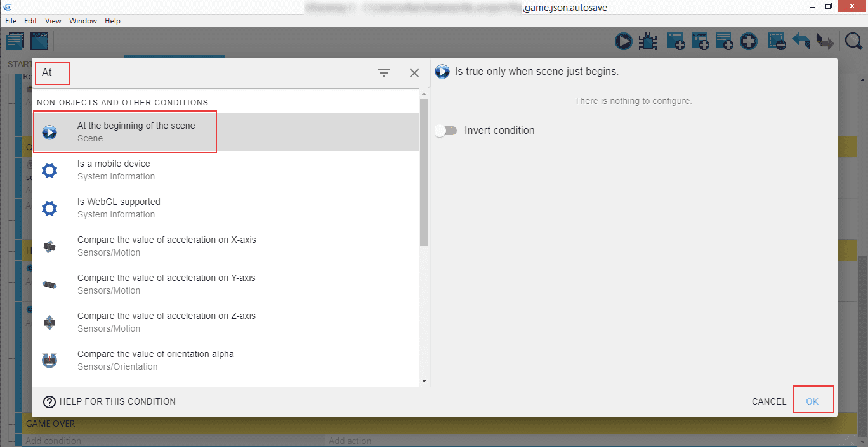Click the delete selection minus icon
The width and height of the screenshot is (868, 447).
tap(777, 42)
